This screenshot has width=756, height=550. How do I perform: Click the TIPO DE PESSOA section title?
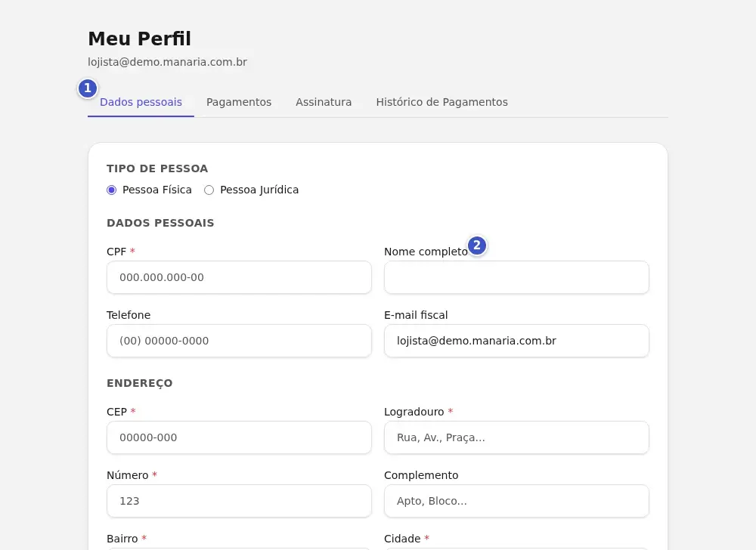[157, 168]
